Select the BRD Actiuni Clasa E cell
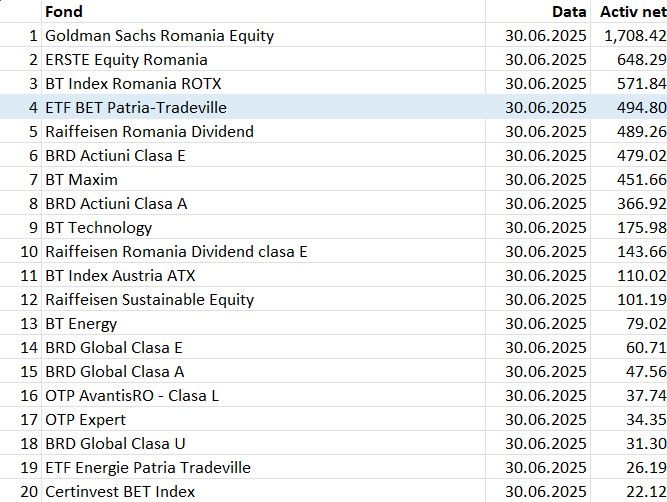Image resolution: width=667 pixels, height=502 pixels. click(263, 155)
